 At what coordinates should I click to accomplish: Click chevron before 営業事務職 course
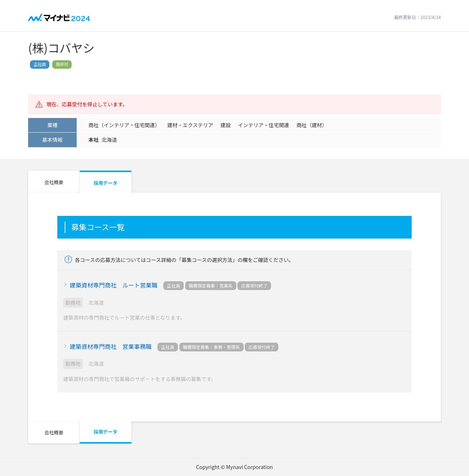pos(65,346)
